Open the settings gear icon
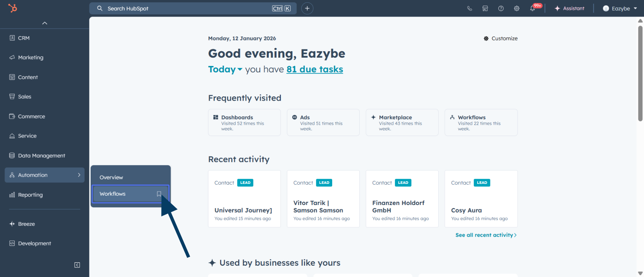This screenshot has width=644, height=277. point(517,8)
